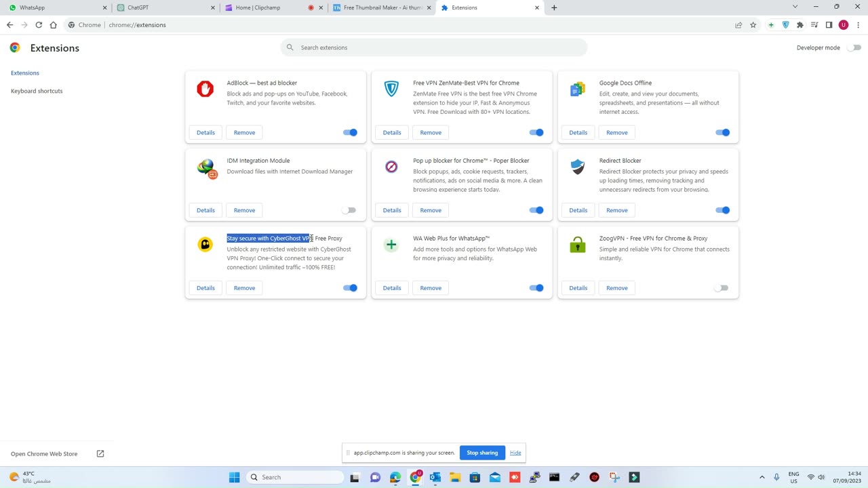Open the Extensions puzzle-piece toolbar icon
The height and width of the screenshot is (488, 868).
click(x=800, y=25)
